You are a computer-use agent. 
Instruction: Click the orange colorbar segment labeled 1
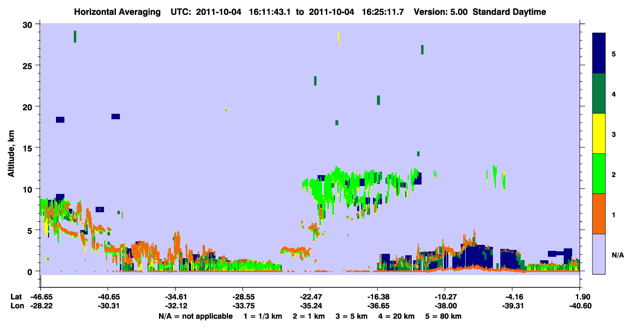click(x=599, y=214)
